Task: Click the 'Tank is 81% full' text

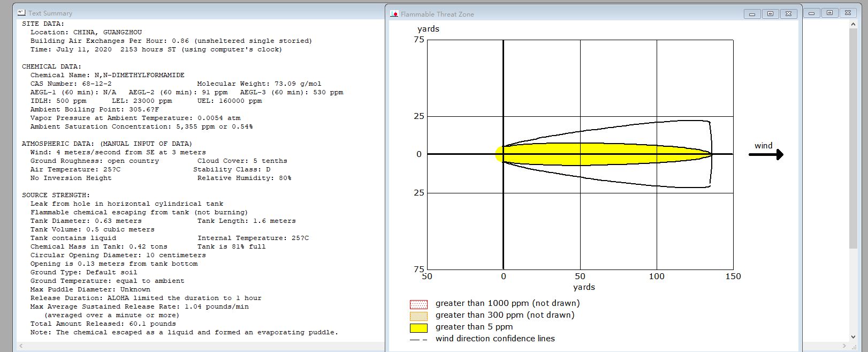Action: pos(232,246)
